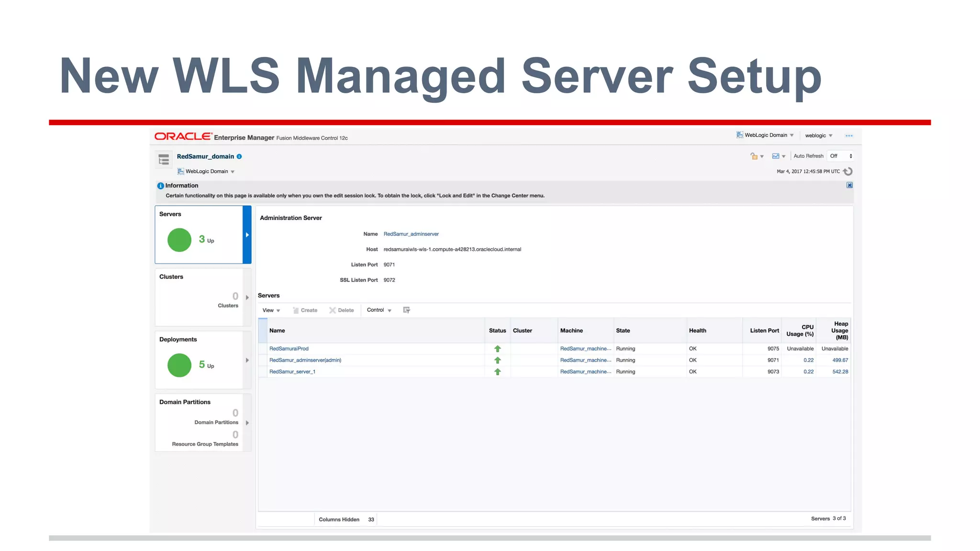Click the 3 Up servers count
The width and height of the screenshot is (980, 551).
[206, 240]
